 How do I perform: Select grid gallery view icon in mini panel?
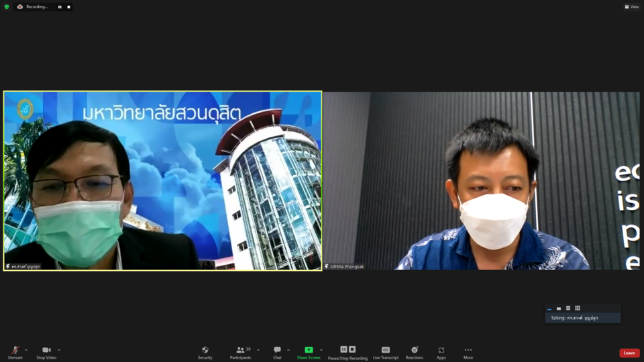(x=578, y=308)
